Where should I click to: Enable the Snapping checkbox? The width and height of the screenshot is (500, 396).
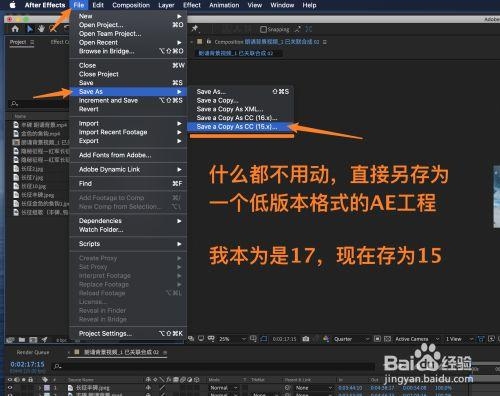coord(263,30)
